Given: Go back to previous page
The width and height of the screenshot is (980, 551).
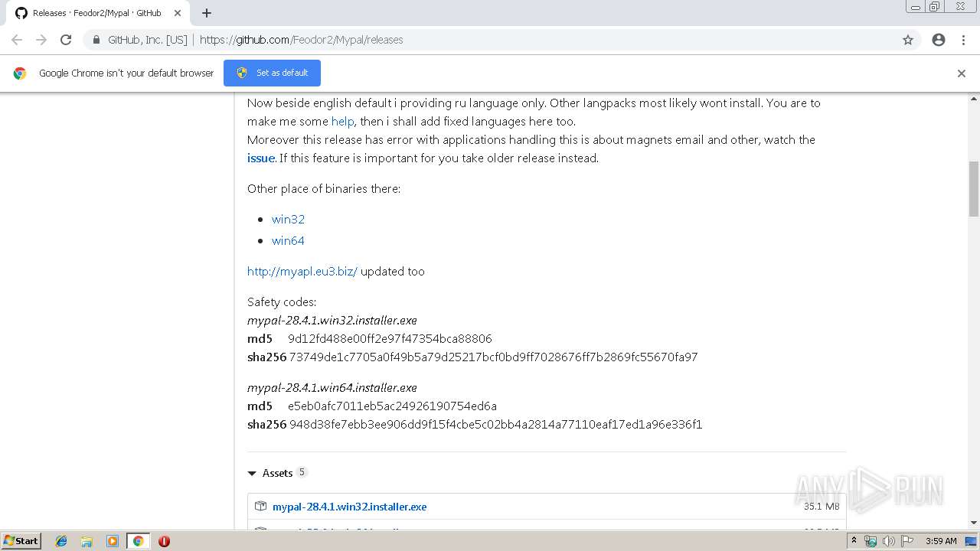Looking at the screenshot, I should [17, 40].
